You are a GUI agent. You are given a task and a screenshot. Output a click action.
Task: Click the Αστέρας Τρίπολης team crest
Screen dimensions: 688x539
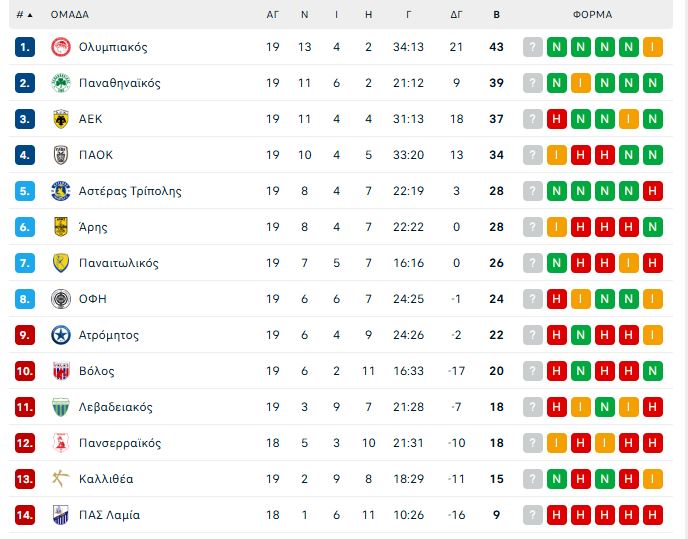60,191
